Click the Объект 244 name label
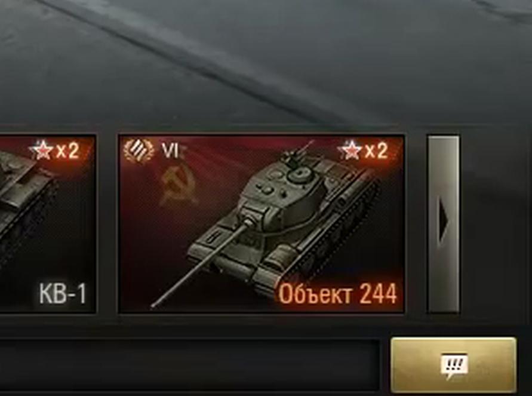 tap(337, 294)
